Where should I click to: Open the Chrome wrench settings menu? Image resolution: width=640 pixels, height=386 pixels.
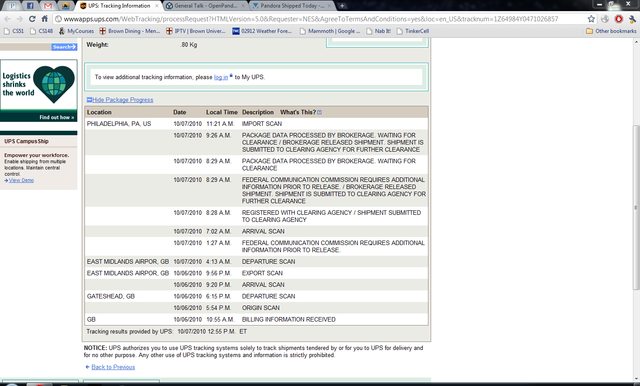tap(632, 19)
